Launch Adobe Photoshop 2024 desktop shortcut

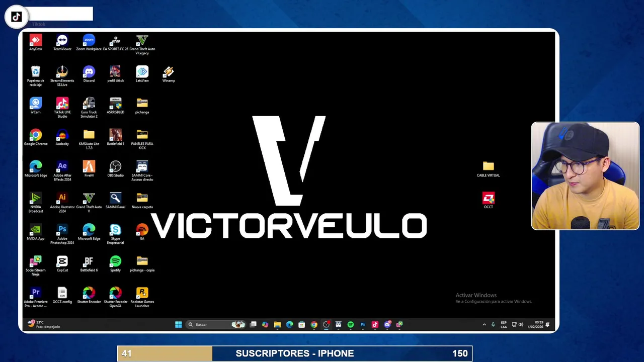point(62,234)
